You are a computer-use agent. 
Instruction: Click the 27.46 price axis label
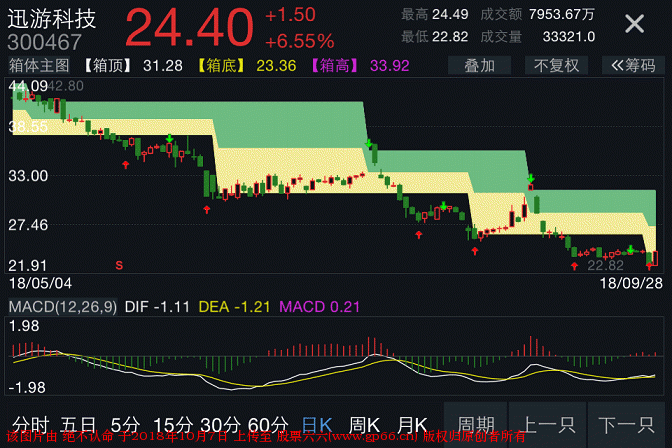click(x=28, y=225)
